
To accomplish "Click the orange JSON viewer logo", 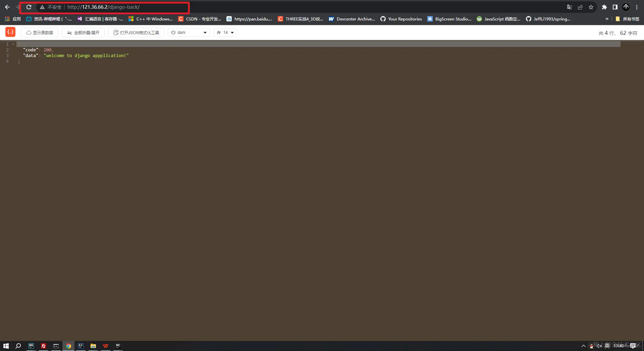I will click(10, 32).
